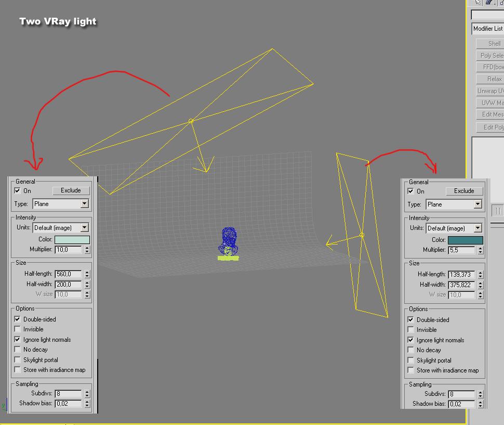504x425 pixels.
Task: Click the Half-width field showing 375,822
Action: [462, 285]
